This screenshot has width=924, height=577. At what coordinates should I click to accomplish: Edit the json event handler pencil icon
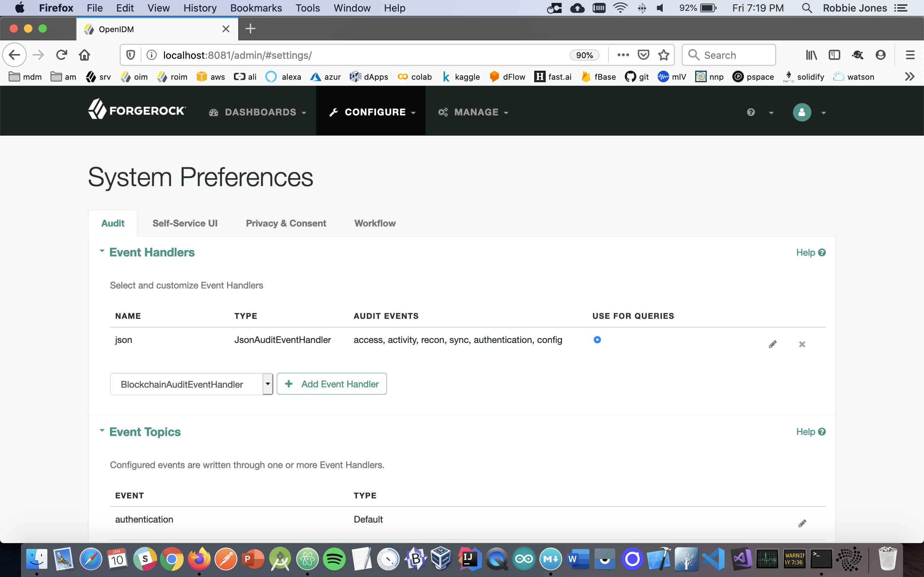point(772,344)
